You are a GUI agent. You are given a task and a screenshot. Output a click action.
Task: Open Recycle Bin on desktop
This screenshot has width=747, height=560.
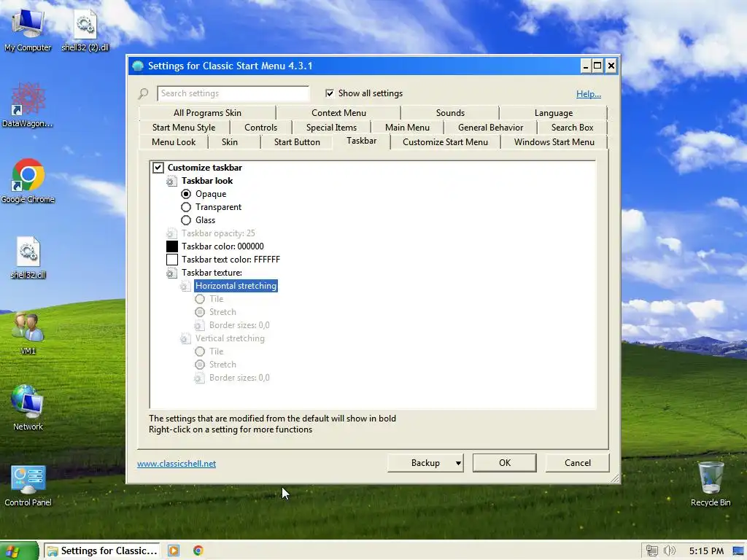tap(711, 484)
